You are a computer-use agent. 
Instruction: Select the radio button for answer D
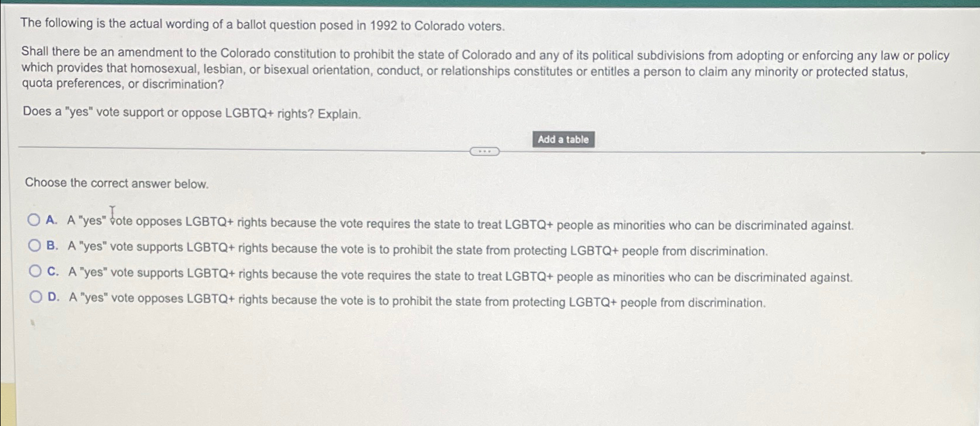tap(34, 296)
